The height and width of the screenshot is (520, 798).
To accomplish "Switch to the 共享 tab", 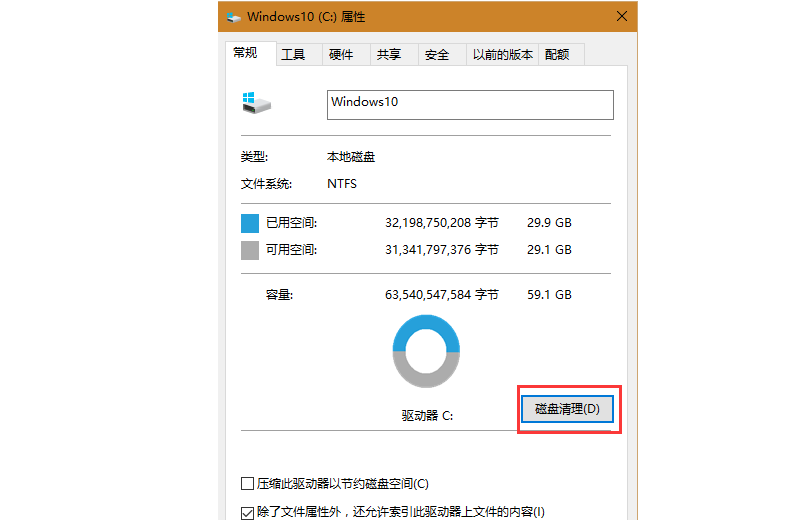I will 394,54.
